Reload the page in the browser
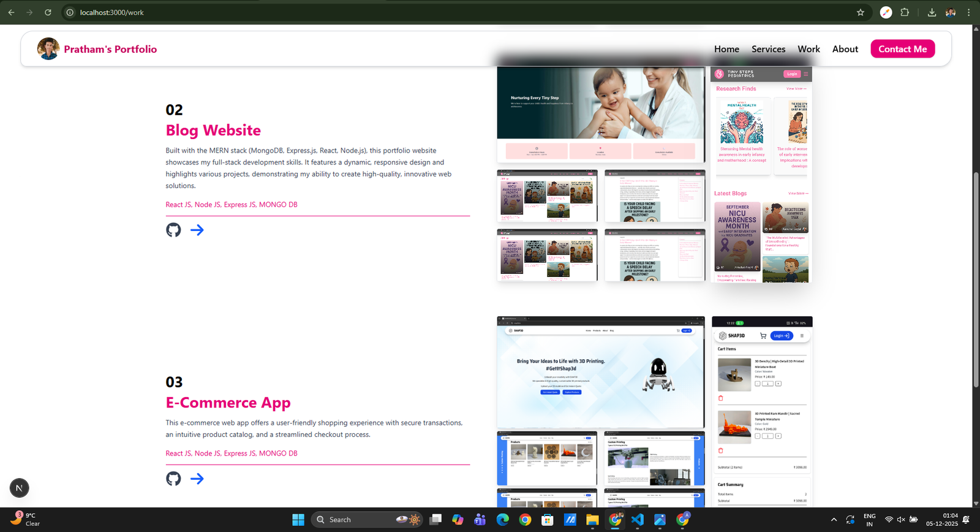Screen dimensions: 980x532 (x=48, y=12)
